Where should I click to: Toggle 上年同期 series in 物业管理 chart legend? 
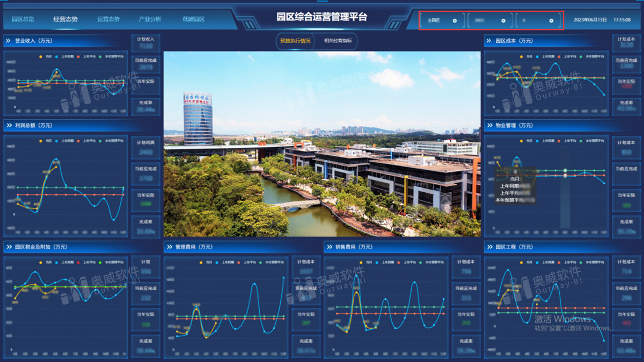click(545, 141)
